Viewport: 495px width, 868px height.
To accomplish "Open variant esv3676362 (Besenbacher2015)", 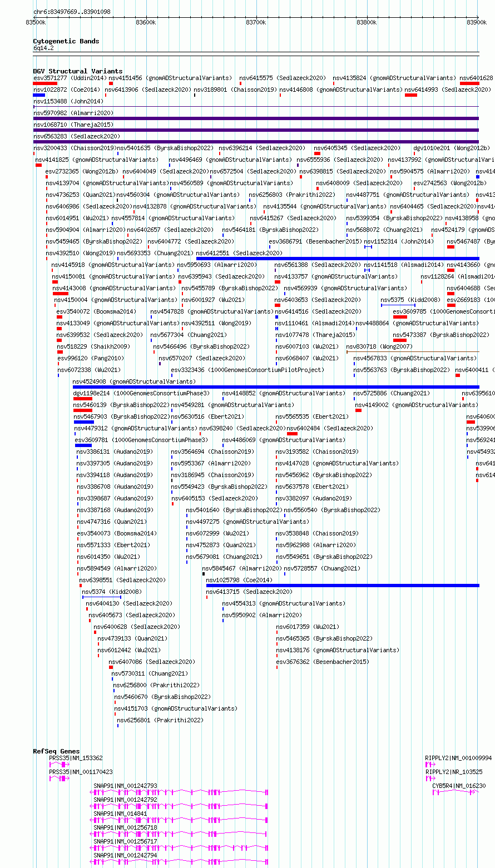I will tap(323, 662).
